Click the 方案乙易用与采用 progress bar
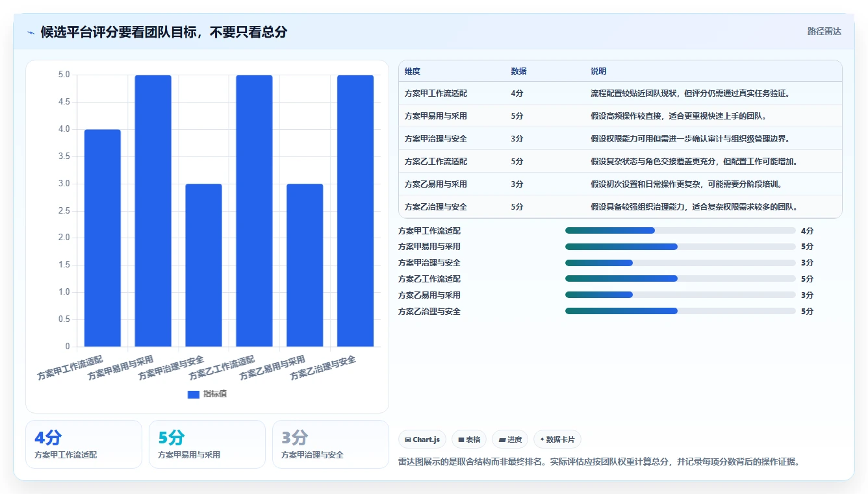The height and width of the screenshot is (494, 868). click(680, 295)
